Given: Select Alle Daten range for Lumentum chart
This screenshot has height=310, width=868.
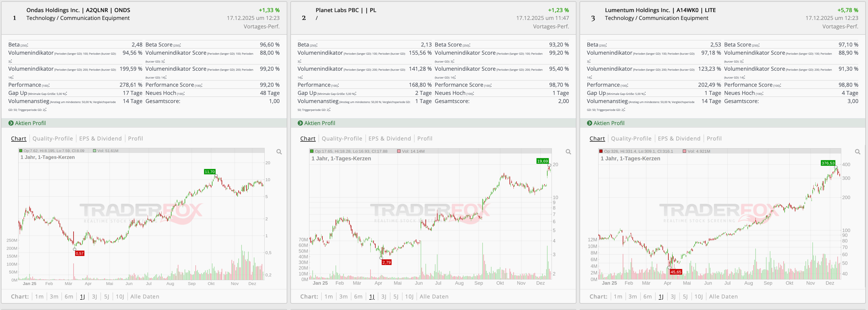Looking at the screenshot, I should [723, 296].
